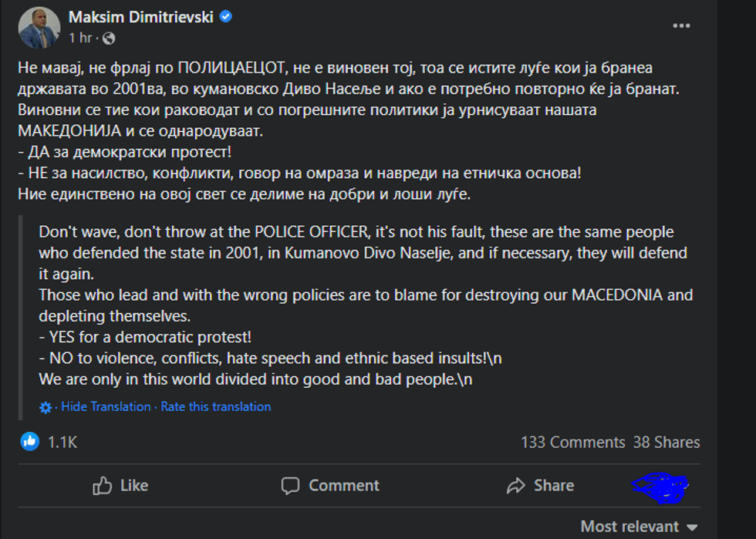Show the 133 Comments list
The image size is (756, 539).
[x=572, y=443]
